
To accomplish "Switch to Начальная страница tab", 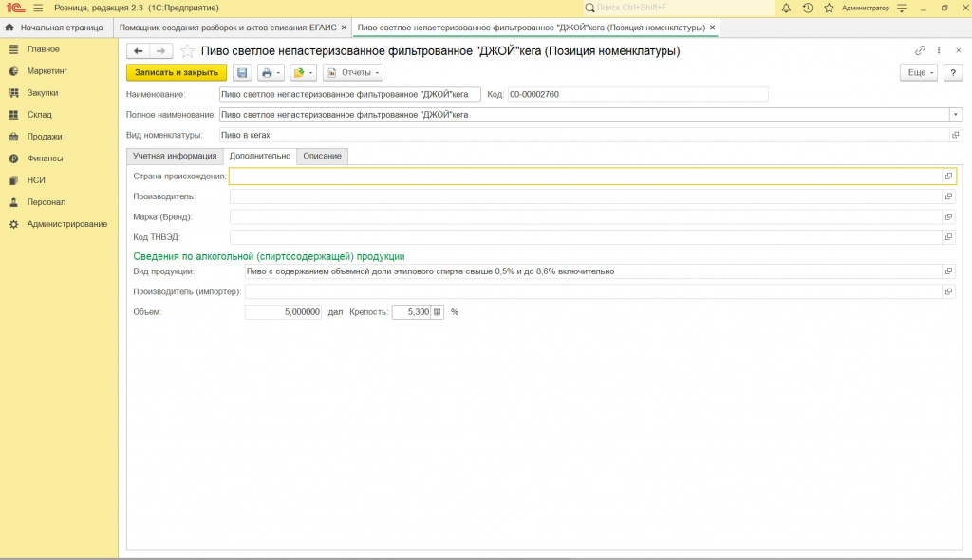I will [x=56, y=28].
